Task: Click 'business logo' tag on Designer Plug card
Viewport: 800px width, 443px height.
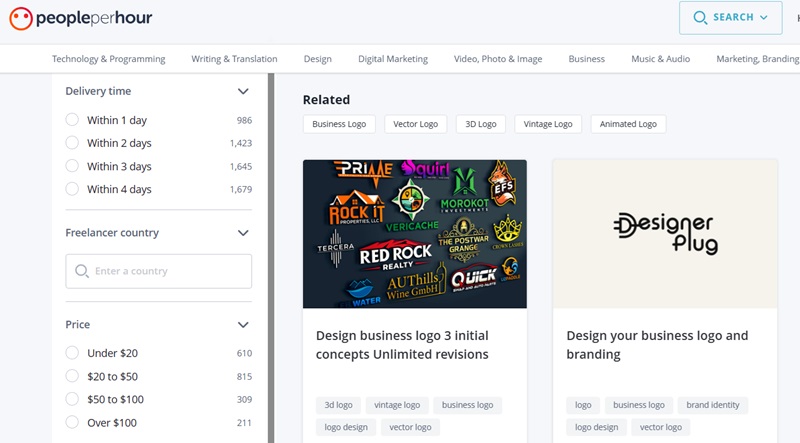Action: (639, 405)
